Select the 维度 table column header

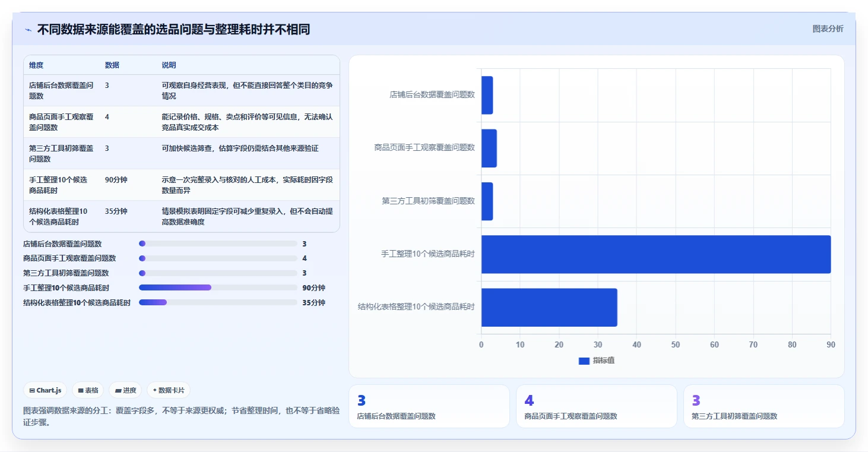point(36,65)
